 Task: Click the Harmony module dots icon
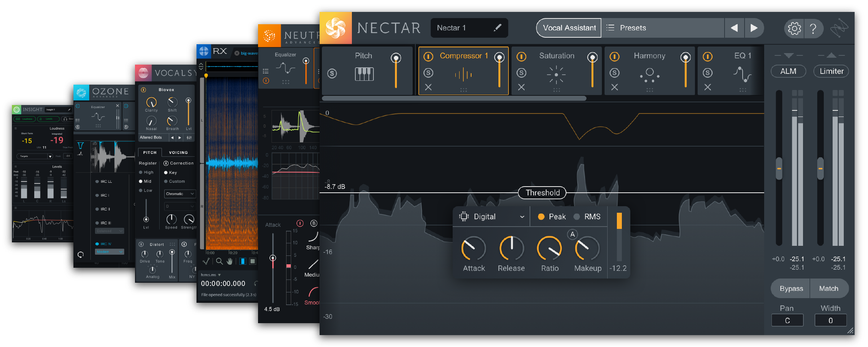click(650, 75)
